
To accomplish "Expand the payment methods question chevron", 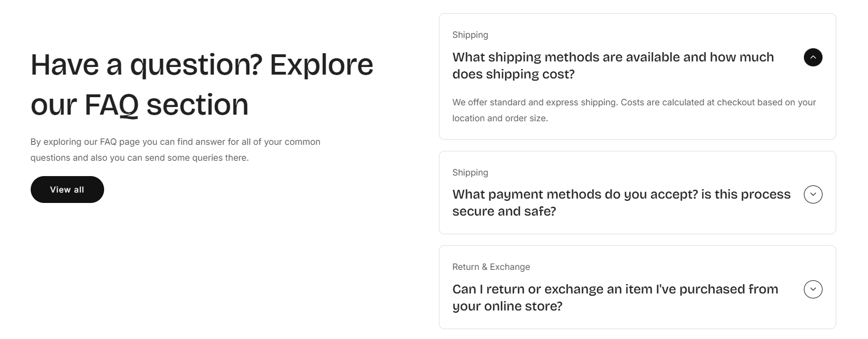I will (x=813, y=194).
